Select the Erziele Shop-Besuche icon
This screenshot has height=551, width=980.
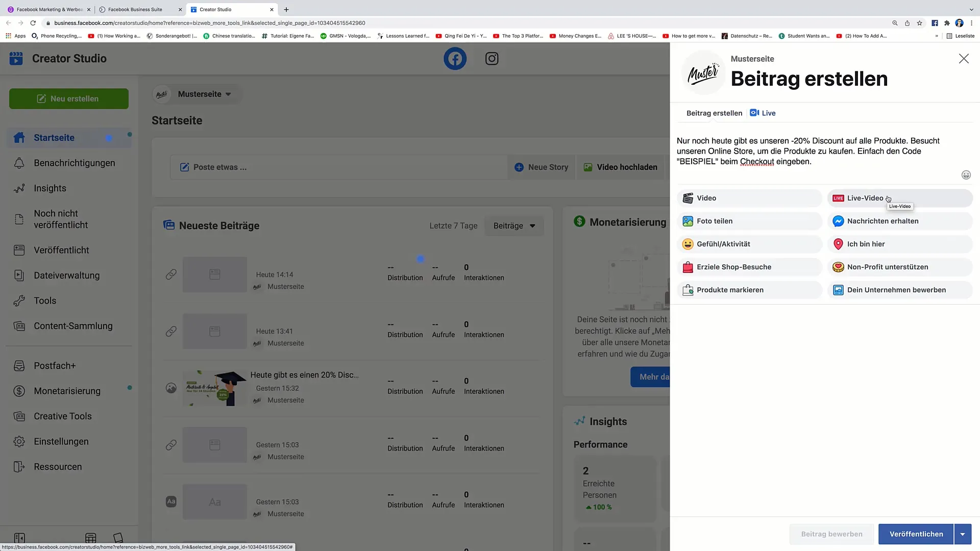point(687,266)
